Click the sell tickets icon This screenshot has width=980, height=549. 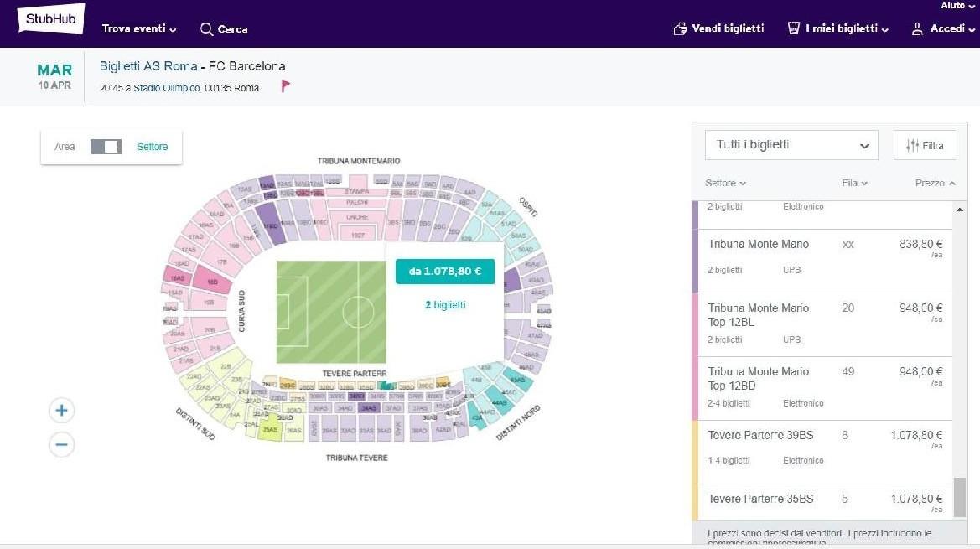click(680, 29)
